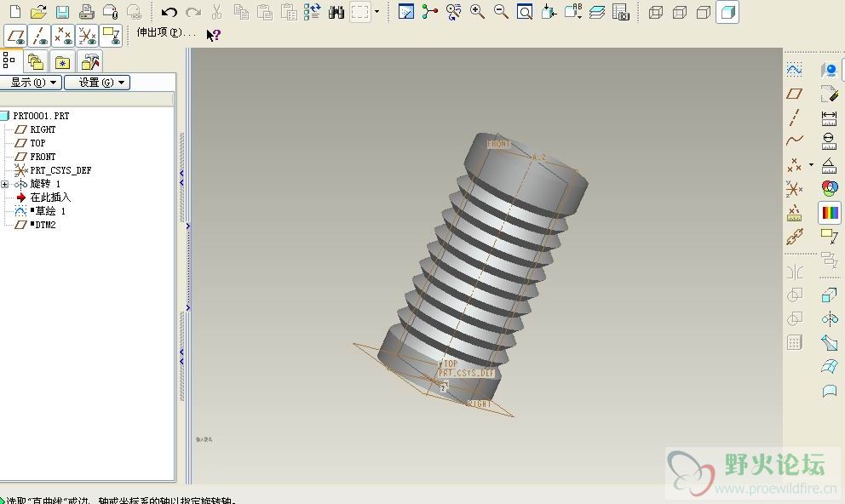
Task: Print the model using the printer icon
Action: tap(86, 12)
